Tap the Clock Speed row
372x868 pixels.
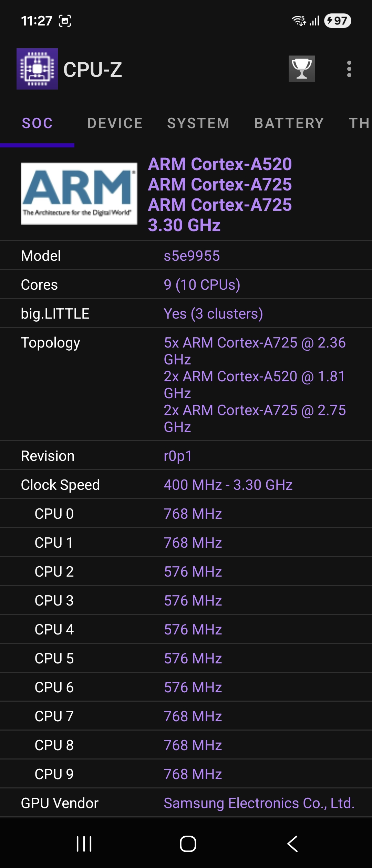[x=186, y=485]
